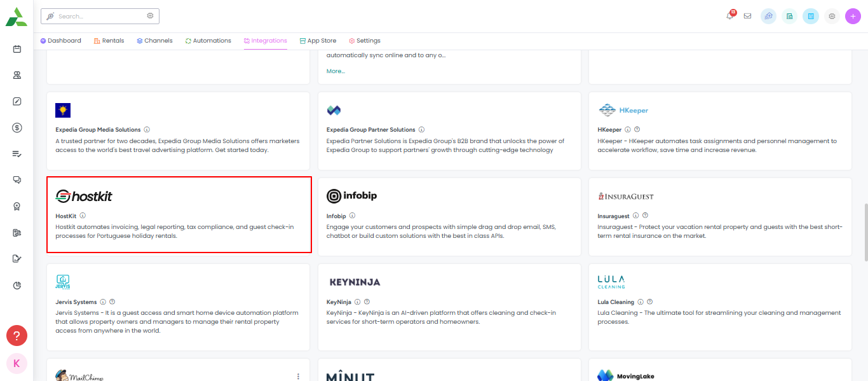Click the info icon next to HostKit
The width and height of the screenshot is (868, 381).
click(x=83, y=216)
